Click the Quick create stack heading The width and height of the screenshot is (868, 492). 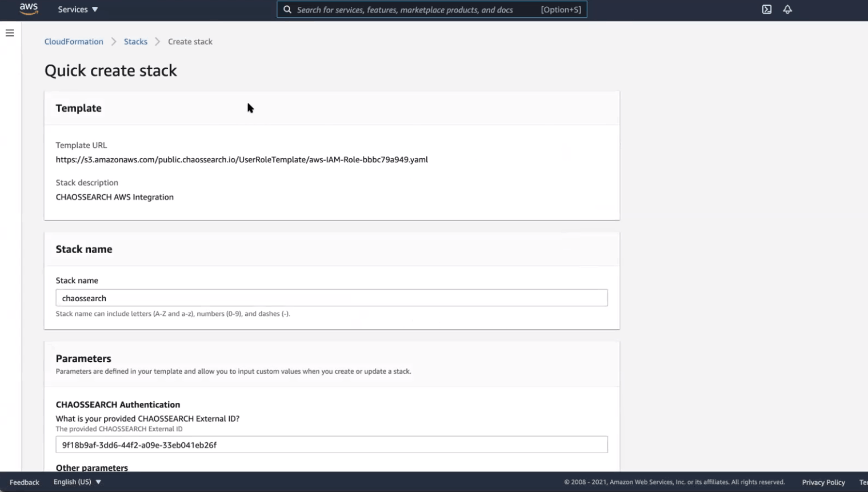click(x=111, y=70)
